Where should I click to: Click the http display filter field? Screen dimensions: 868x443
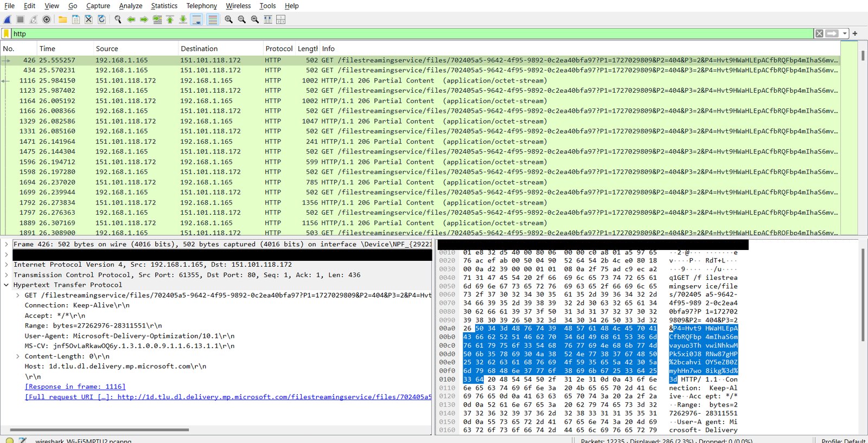412,34
